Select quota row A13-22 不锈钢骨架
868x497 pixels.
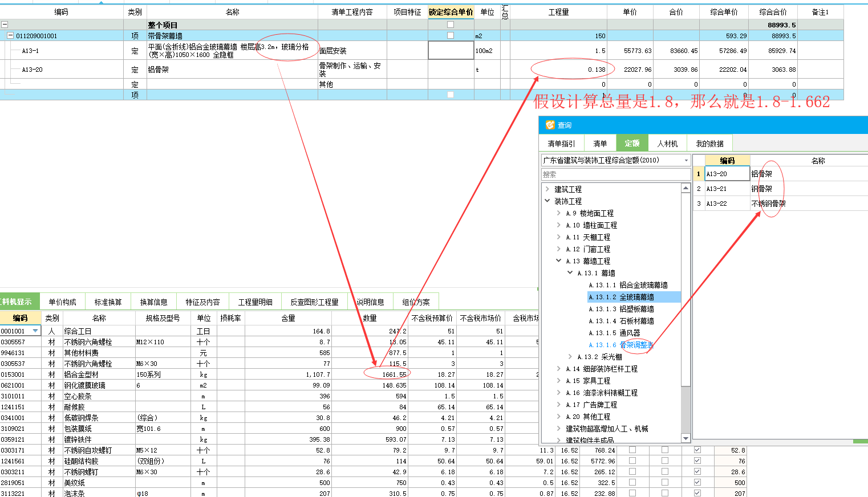coord(780,203)
